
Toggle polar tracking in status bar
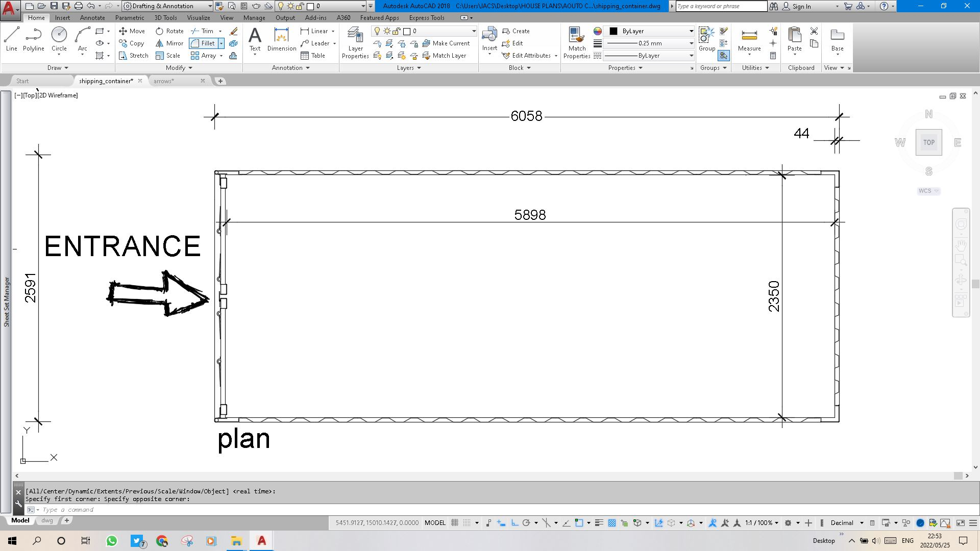pos(526,523)
